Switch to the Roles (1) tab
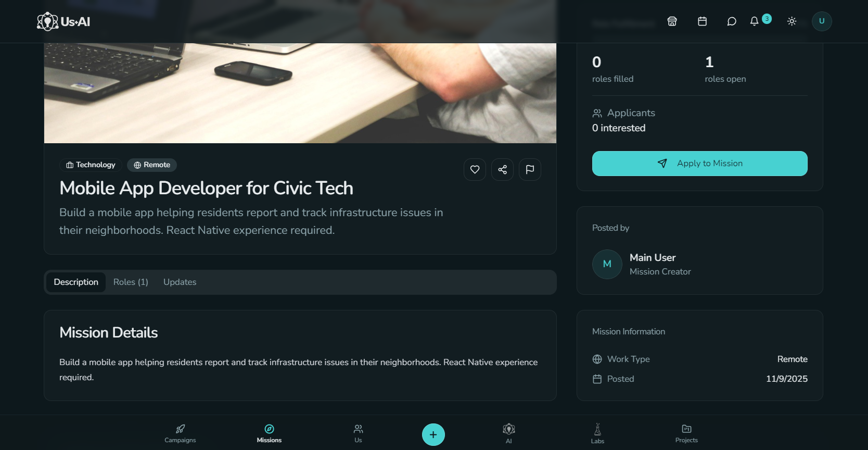Screen dimensions: 868x450 (x=131, y=282)
